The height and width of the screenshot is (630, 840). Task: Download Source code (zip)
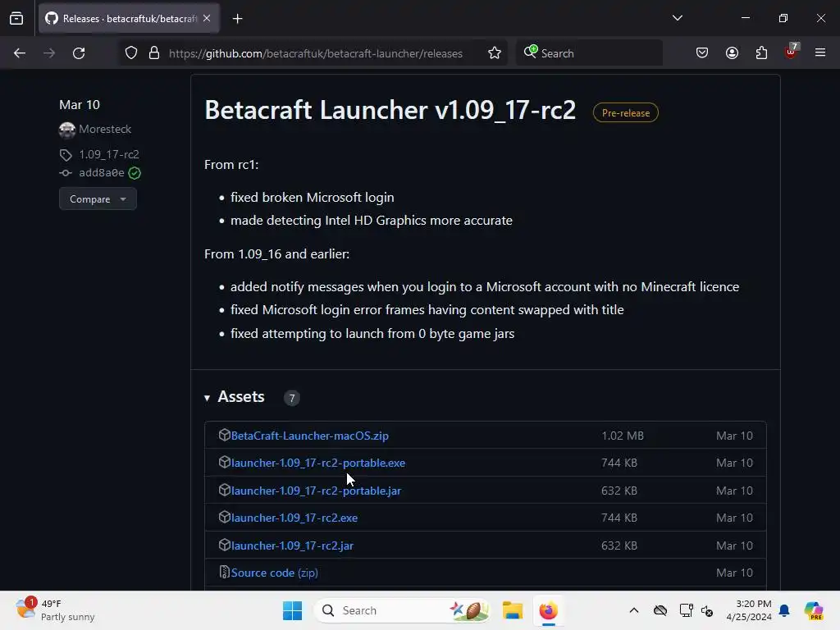pyautogui.click(x=274, y=573)
